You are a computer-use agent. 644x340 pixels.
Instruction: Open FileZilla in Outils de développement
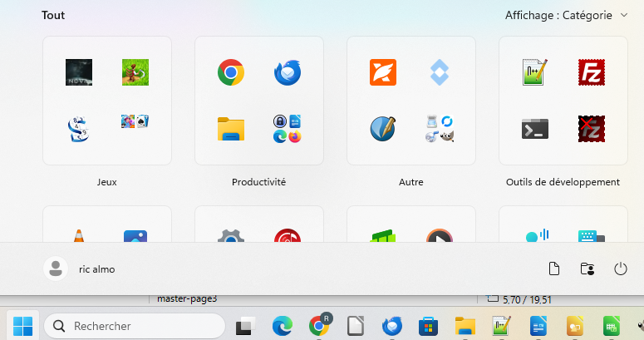pyautogui.click(x=592, y=72)
